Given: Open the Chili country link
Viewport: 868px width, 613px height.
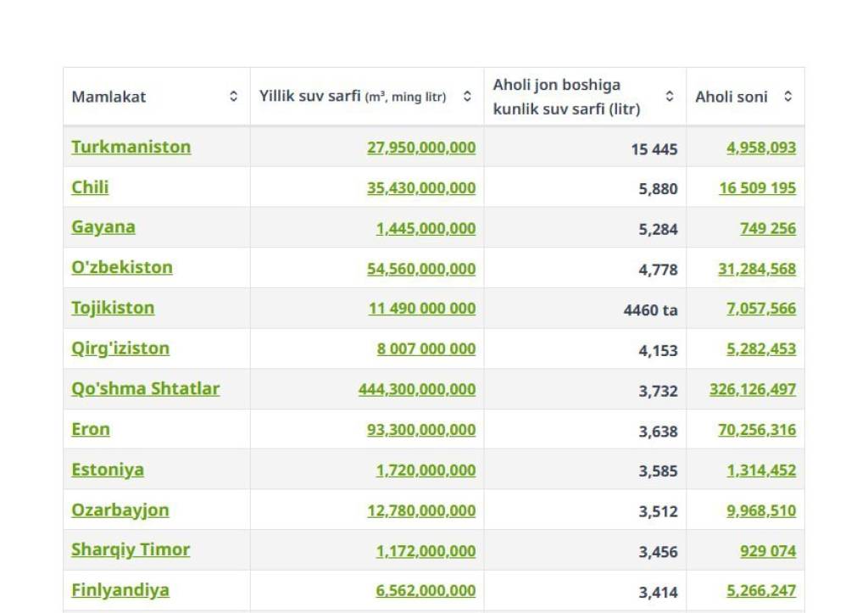Looking at the screenshot, I should coord(90,187).
